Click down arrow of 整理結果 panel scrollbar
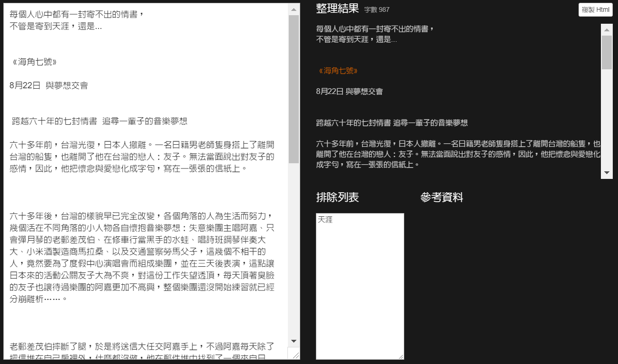The image size is (618, 364). click(x=607, y=173)
